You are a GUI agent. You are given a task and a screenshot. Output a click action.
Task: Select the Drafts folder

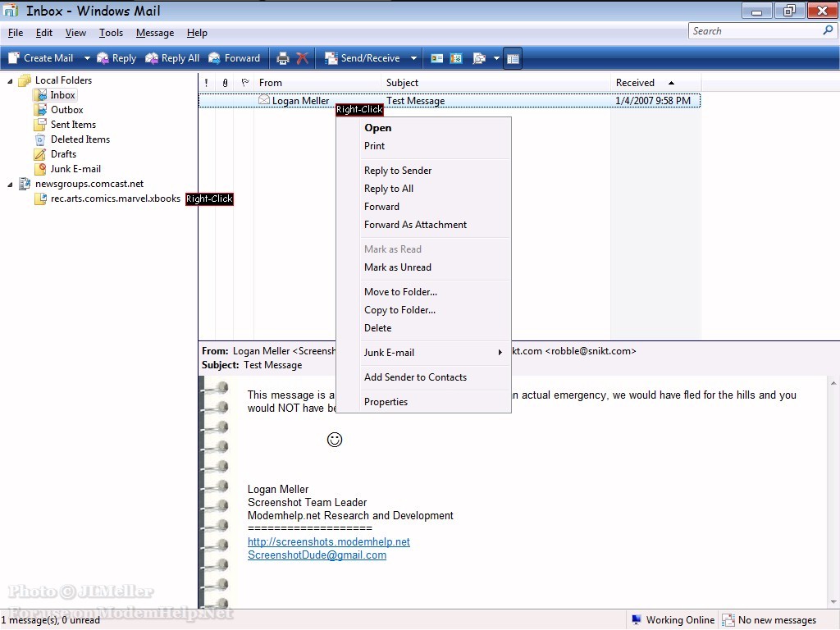[x=64, y=153]
